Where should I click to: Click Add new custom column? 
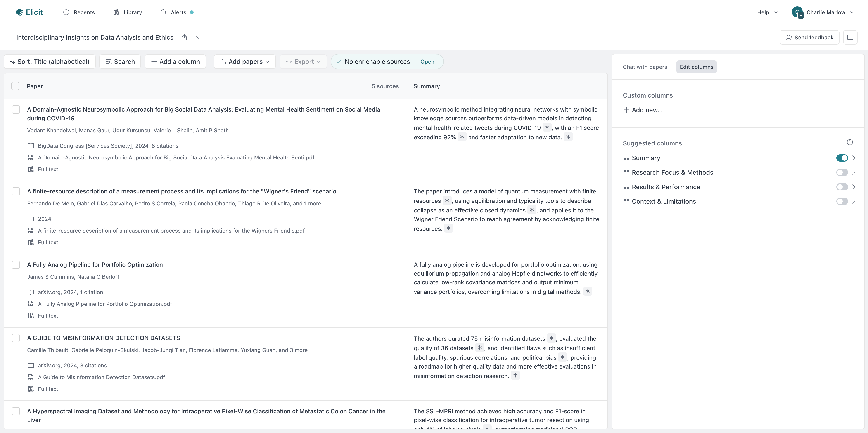tap(643, 110)
